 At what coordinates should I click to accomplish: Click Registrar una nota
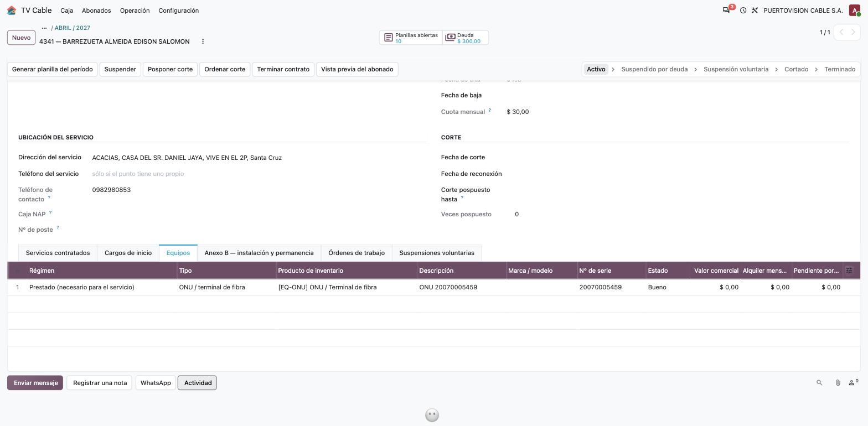pyautogui.click(x=100, y=383)
